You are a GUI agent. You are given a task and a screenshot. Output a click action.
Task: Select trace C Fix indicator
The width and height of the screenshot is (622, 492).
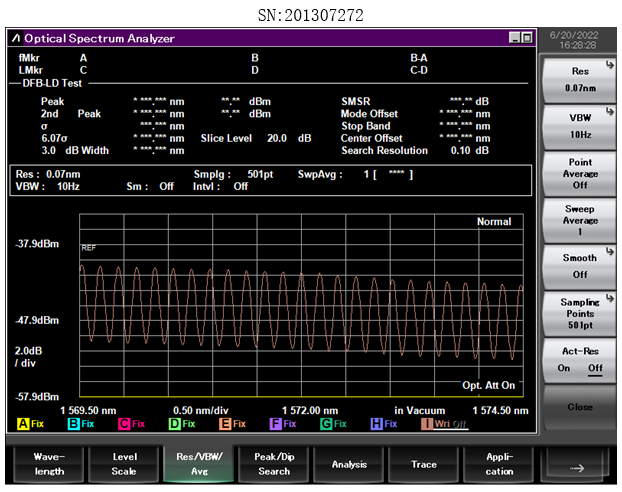pyautogui.click(x=131, y=424)
